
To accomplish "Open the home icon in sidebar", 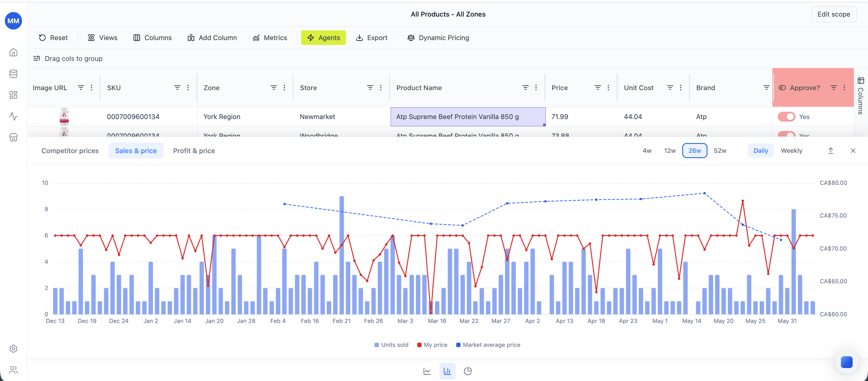I will pyautogui.click(x=14, y=52).
